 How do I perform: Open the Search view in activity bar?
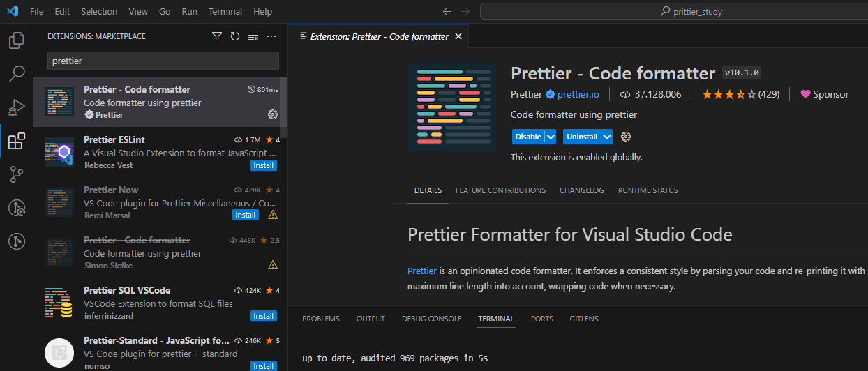(17, 74)
